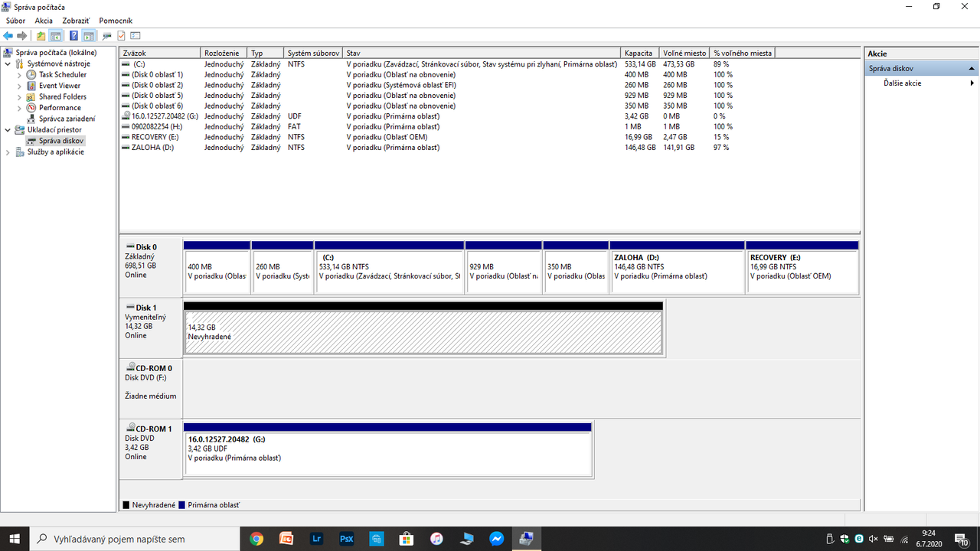
Task: Toggle the console tree pane toolbar icon
Action: point(55,36)
